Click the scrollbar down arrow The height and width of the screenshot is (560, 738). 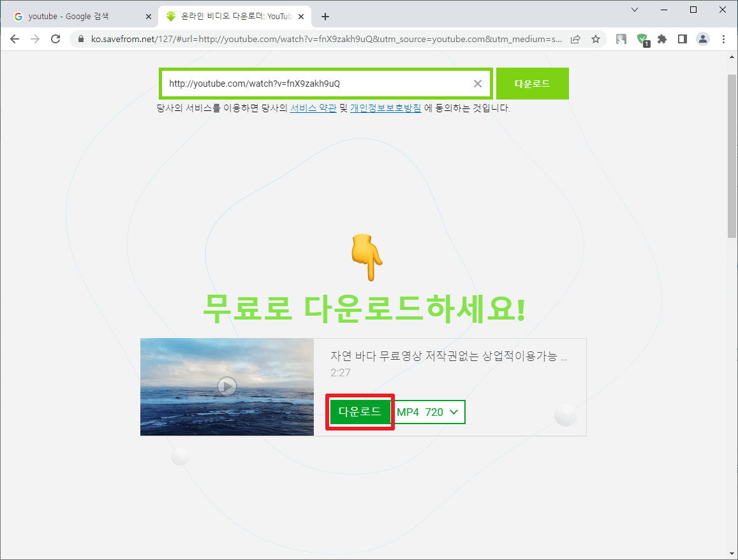(x=732, y=554)
